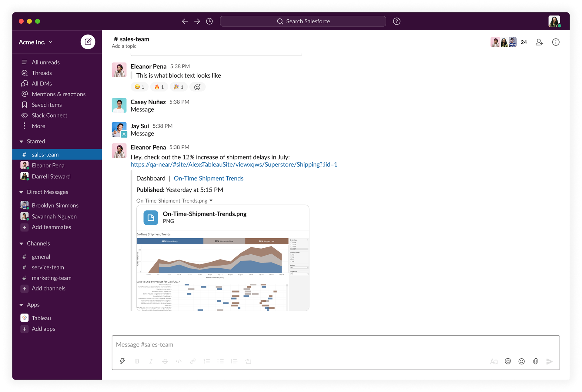
Task: Click the Aa hide formatting icon
Action: click(494, 361)
